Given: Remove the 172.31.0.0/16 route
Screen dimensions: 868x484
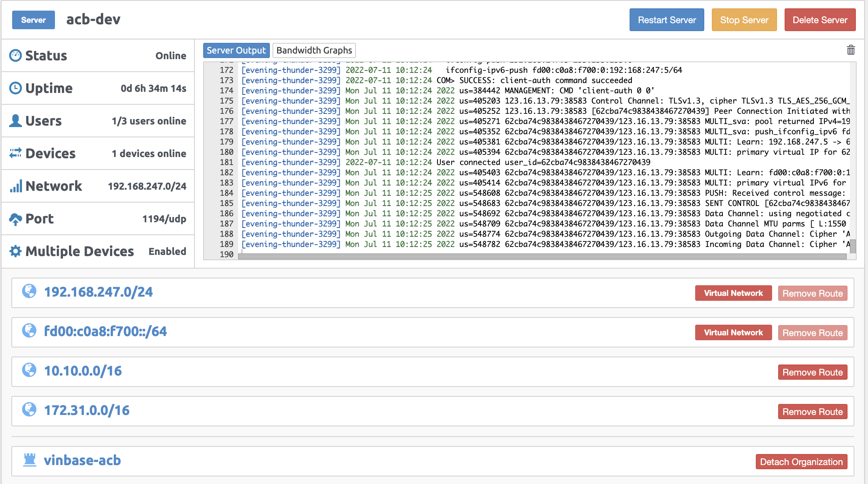Looking at the screenshot, I should click(813, 412).
